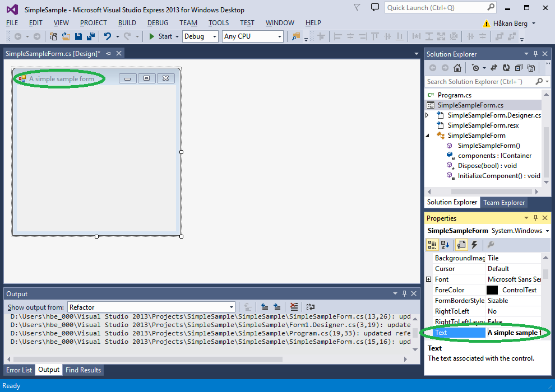Pin the SimpleSampleForm.cs design tab
The image size is (555, 392).
click(108, 53)
